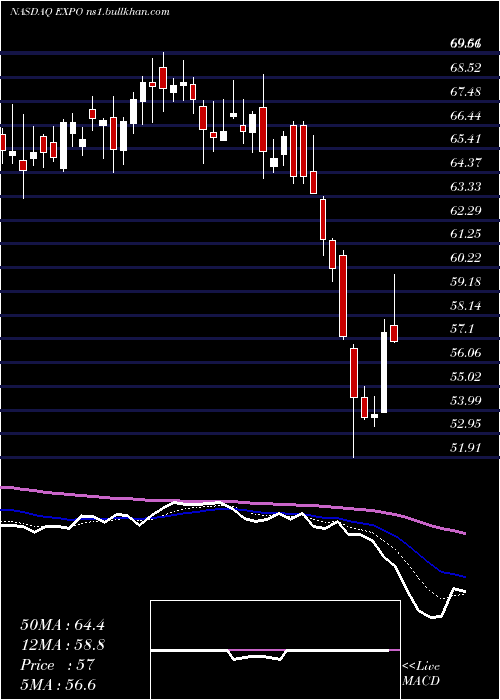Image resolution: width=500 pixels, height=700 pixels.
Task: Click the 60.22 price axis label
Action: tap(466, 258)
